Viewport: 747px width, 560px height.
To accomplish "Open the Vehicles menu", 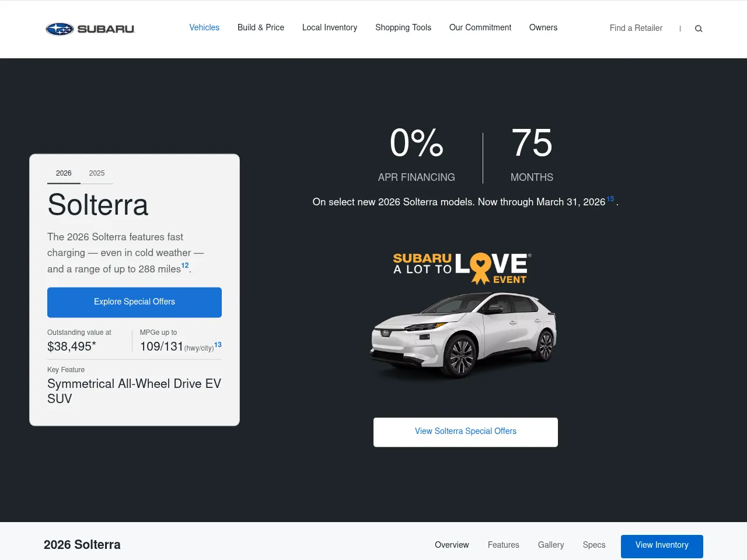I will (x=204, y=27).
